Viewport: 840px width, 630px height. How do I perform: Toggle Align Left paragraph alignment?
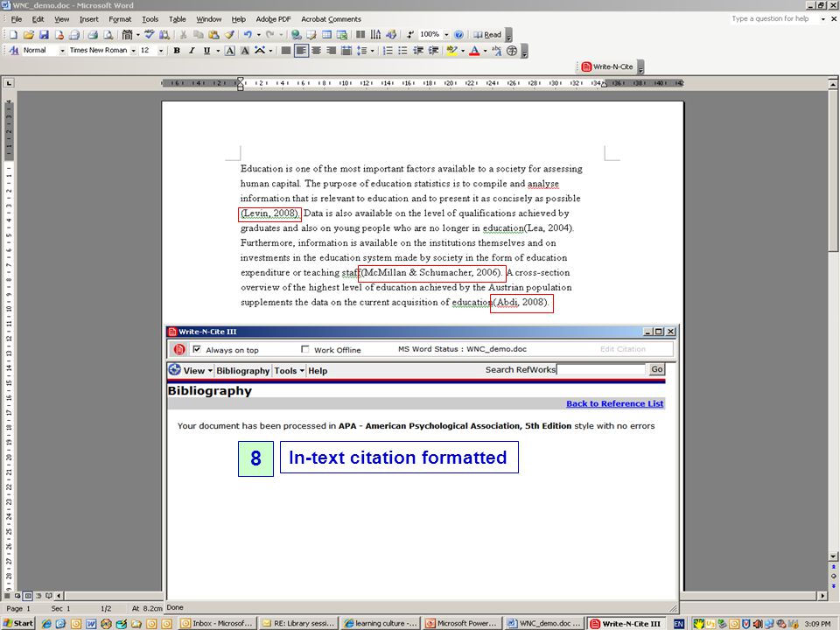pos(302,51)
